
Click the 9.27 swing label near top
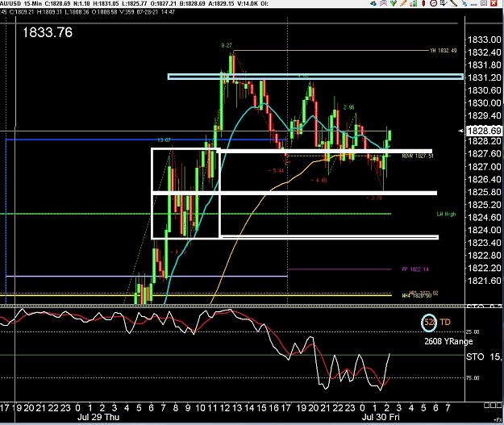pyautogui.click(x=227, y=45)
